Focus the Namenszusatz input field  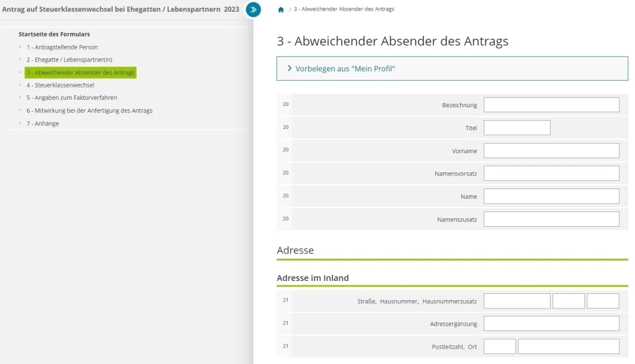[x=551, y=219]
